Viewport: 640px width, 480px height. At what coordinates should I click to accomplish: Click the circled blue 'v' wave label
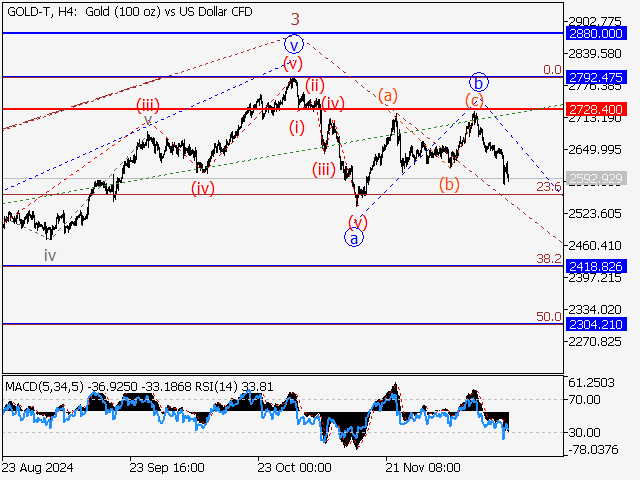coord(293,44)
